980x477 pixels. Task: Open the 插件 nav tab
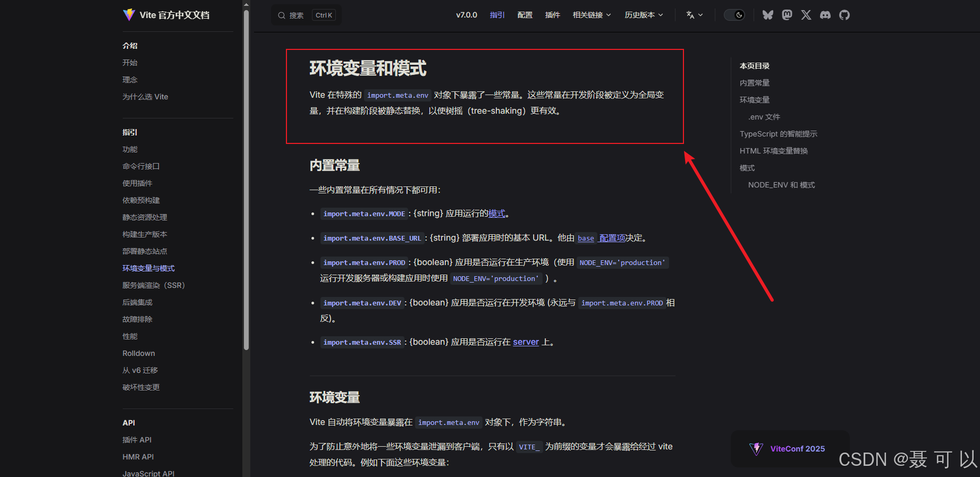553,15
